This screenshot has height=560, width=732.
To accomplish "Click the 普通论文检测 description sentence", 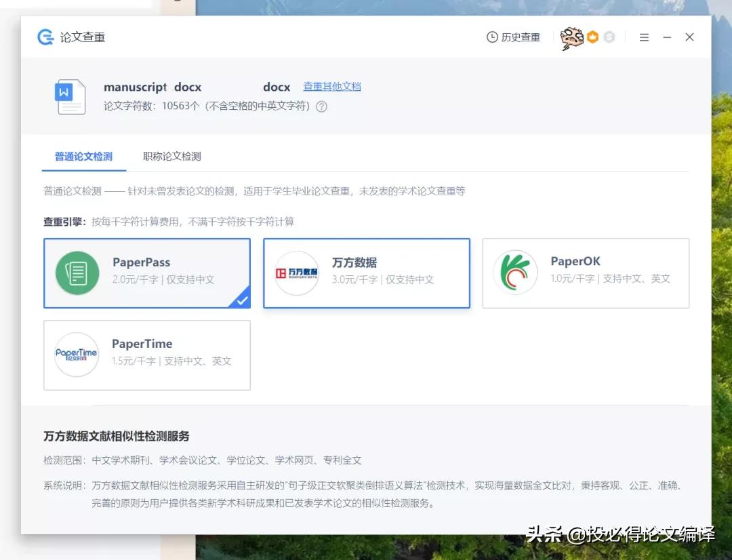I will point(254,191).
